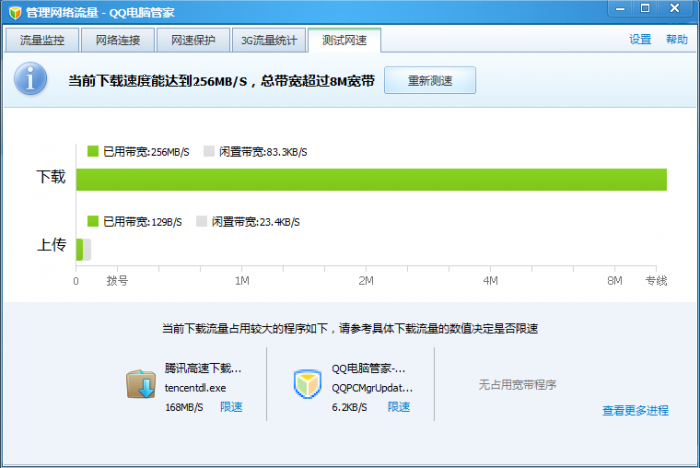Switch to the 流量监控 tab

[42, 40]
